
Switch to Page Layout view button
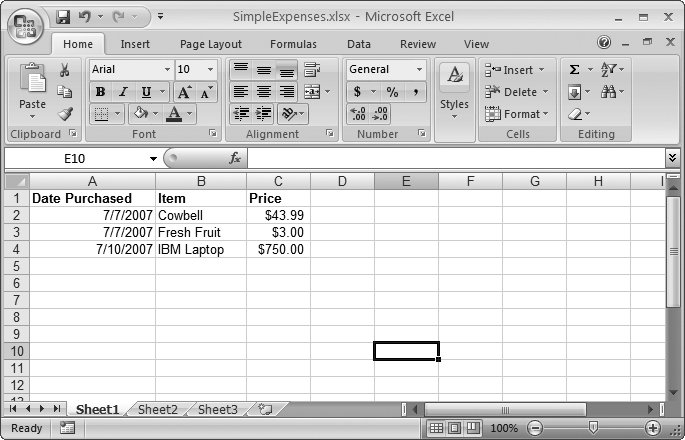click(454, 428)
